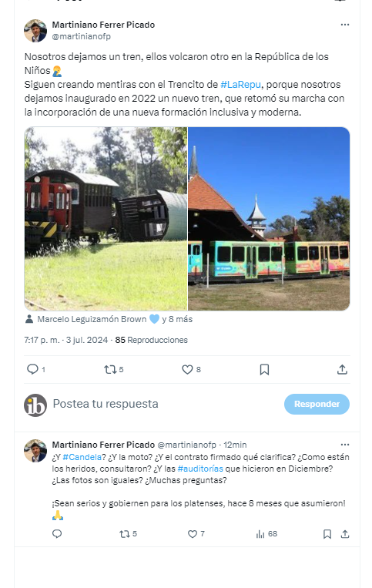View analytics showing 68 views
This screenshot has height=588, width=372.
(266, 534)
